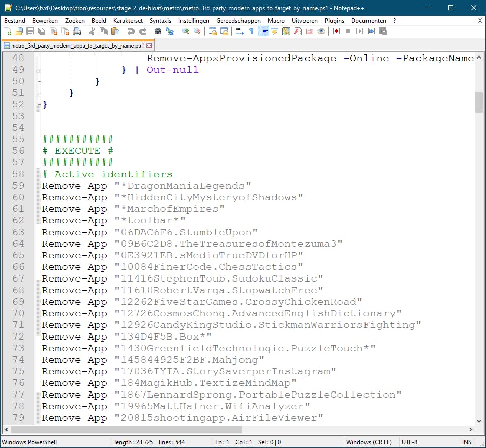Toggle the indent guide button
The height and width of the screenshot is (448, 486).
coord(263,31)
